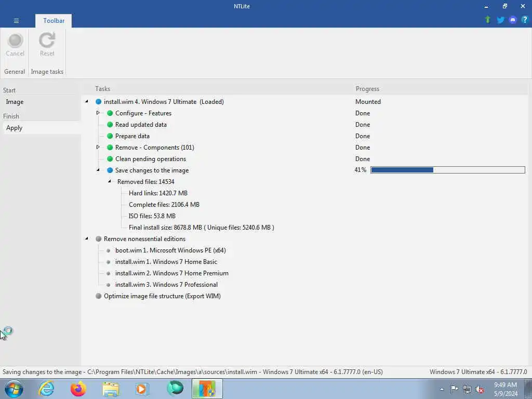Collapse the Removed files: 14534 node
The image size is (532, 399).
[110, 181]
